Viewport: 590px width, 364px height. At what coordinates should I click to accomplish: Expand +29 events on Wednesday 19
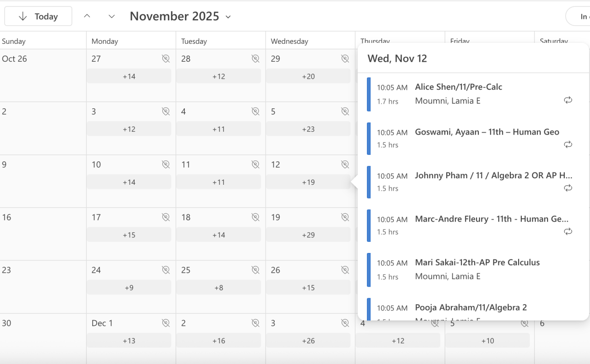click(308, 235)
